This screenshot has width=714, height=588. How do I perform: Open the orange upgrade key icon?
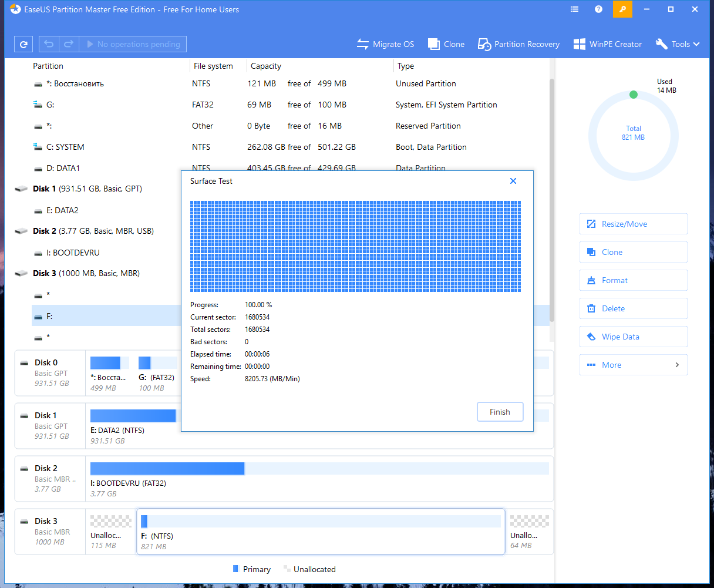[622, 9]
